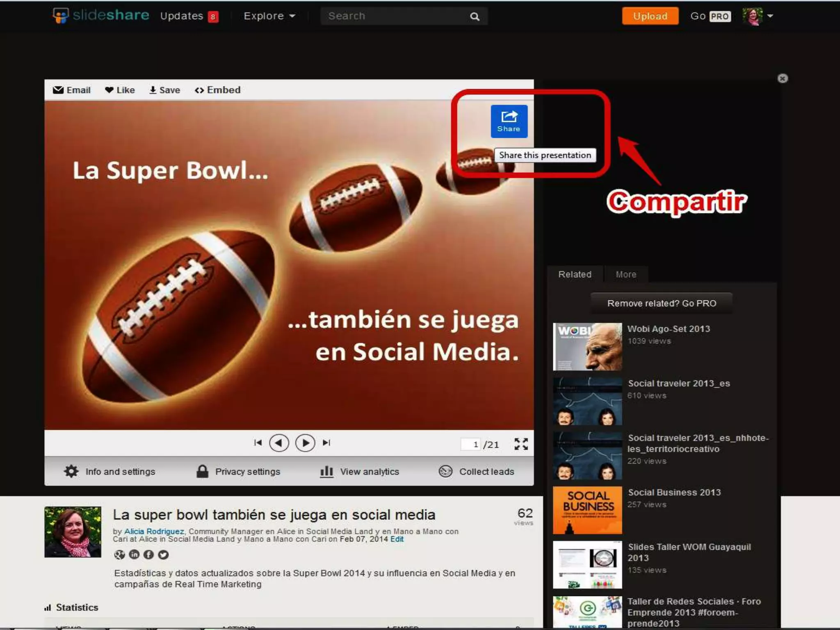The height and width of the screenshot is (630, 840).
Task: Go to previous slide arrow
Action: point(279,443)
